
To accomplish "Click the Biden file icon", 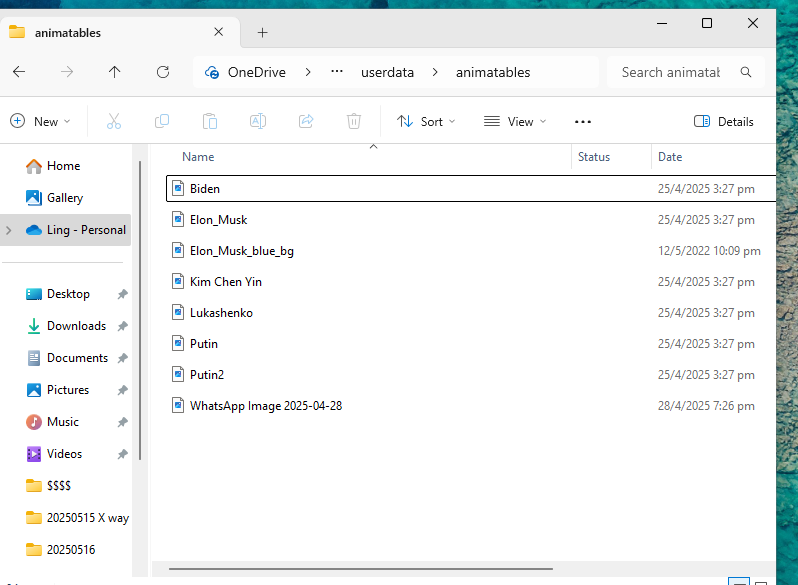I will pos(178,188).
